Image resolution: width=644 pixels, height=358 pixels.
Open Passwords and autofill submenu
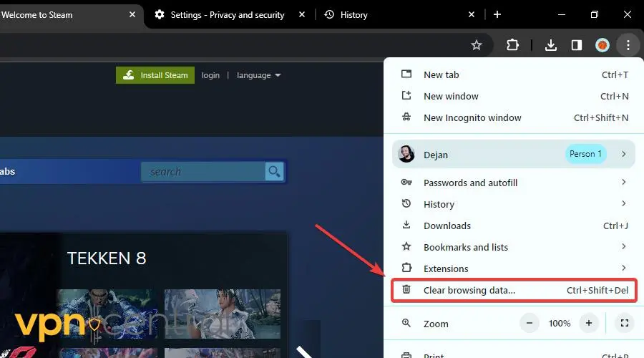514,183
